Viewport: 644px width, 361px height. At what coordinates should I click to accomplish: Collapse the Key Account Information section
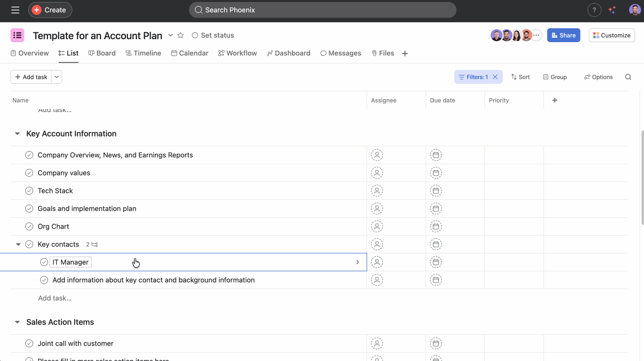(x=17, y=134)
